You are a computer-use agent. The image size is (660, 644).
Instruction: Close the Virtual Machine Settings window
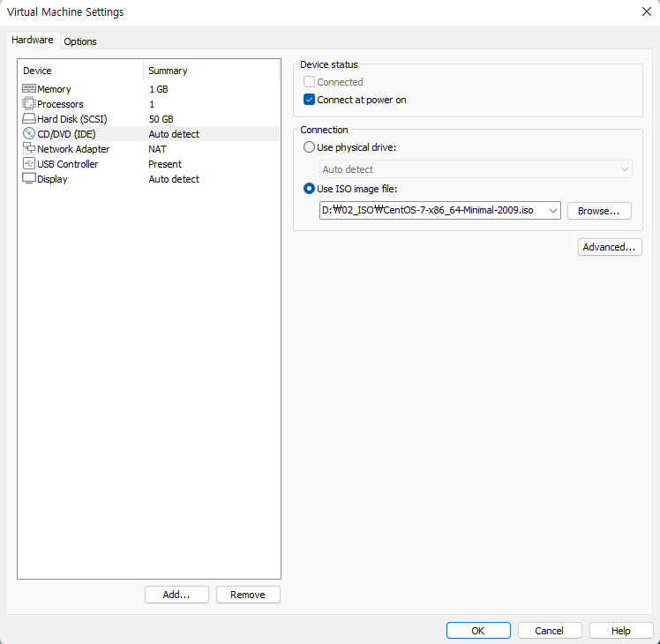pyautogui.click(x=647, y=11)
